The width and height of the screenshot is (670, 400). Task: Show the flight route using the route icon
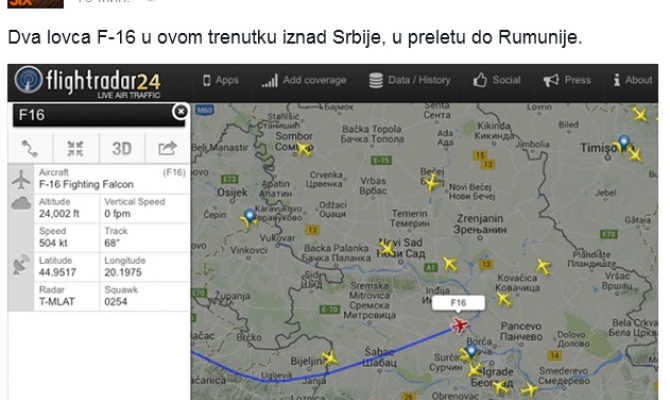click(x=30, y=148)
